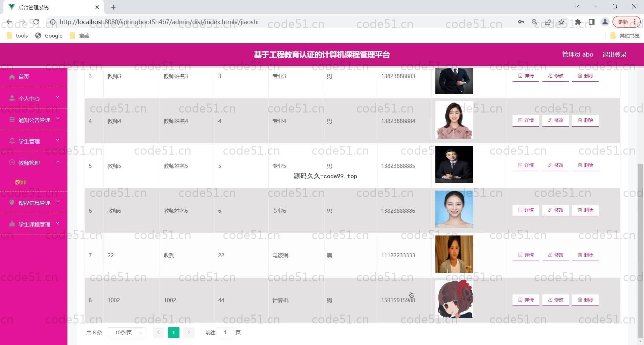Click the bar chart icon beside 学生课程管理
Viewport: 644px width, 345px height.
tap(12, 224)
